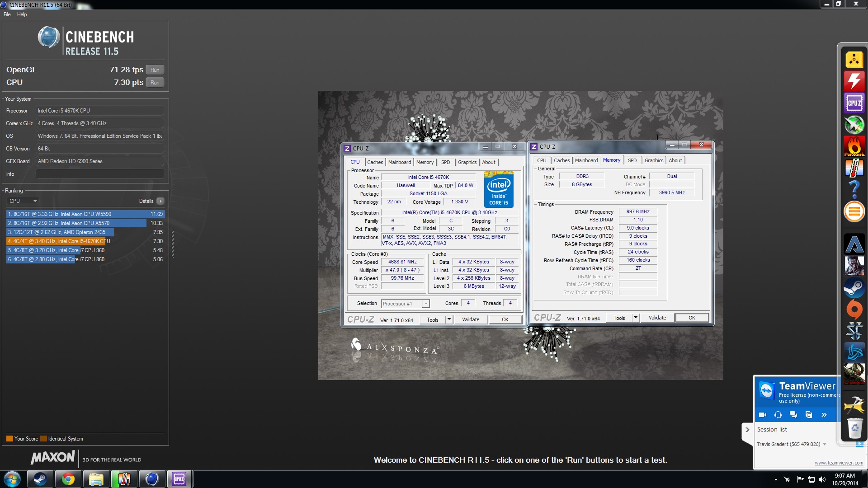Launch Crysis 3 from the dock
Image resolution: width=868 pixels, height=488 pixels.
[x=854, y=374]
